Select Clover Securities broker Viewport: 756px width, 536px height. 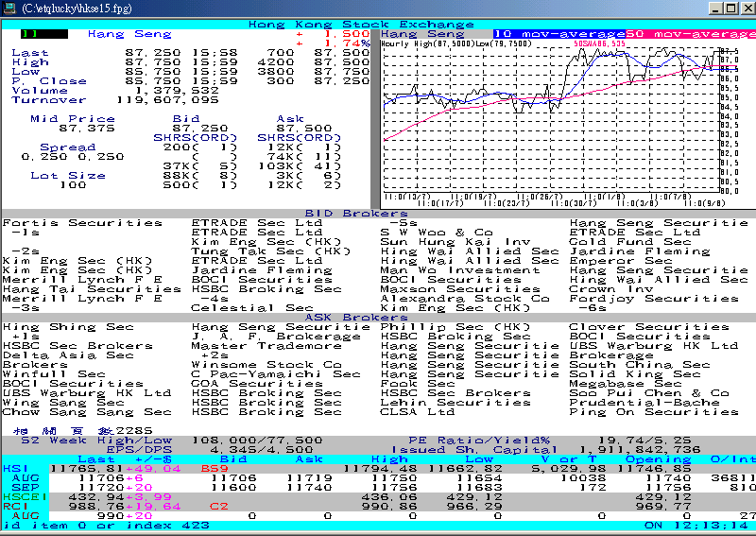pyautogui.click(x=649, y=327)
